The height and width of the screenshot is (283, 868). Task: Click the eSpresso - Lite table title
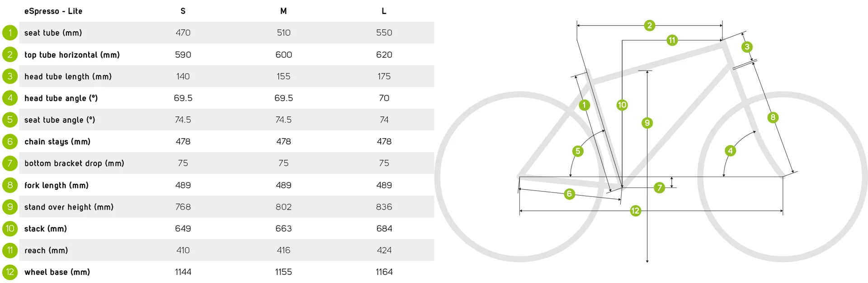[53, 11]
